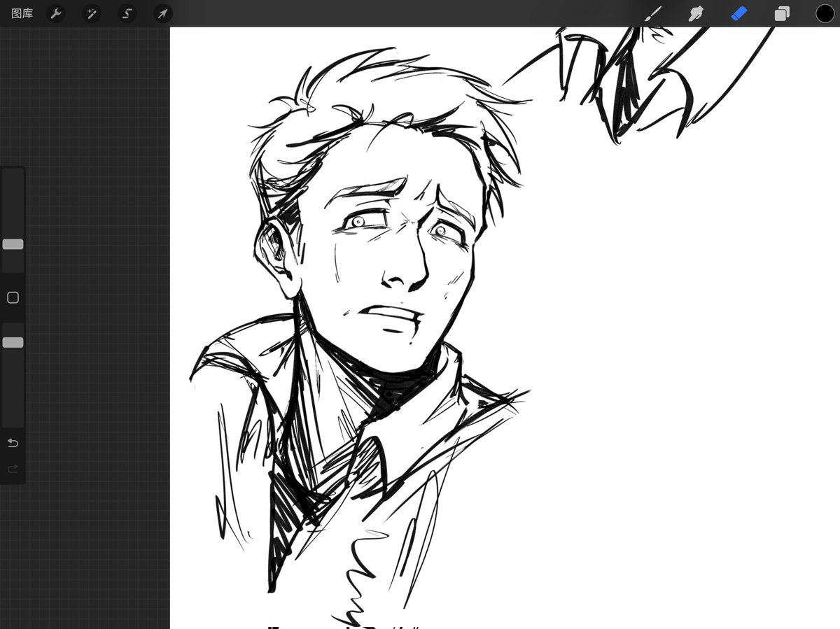840x629 pixels.
Task: Select the Brush tool
Action: [652, 13]
